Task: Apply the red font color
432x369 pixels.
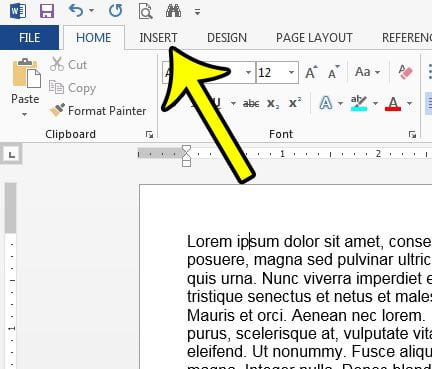Action: [x=393, y=103]
